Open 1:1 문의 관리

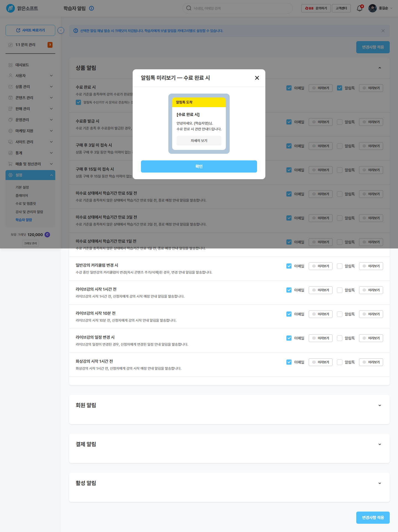click(30, 45)
